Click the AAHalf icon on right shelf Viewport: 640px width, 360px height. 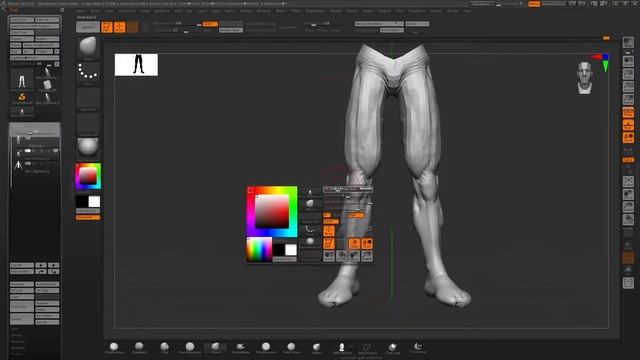point(628,100)
